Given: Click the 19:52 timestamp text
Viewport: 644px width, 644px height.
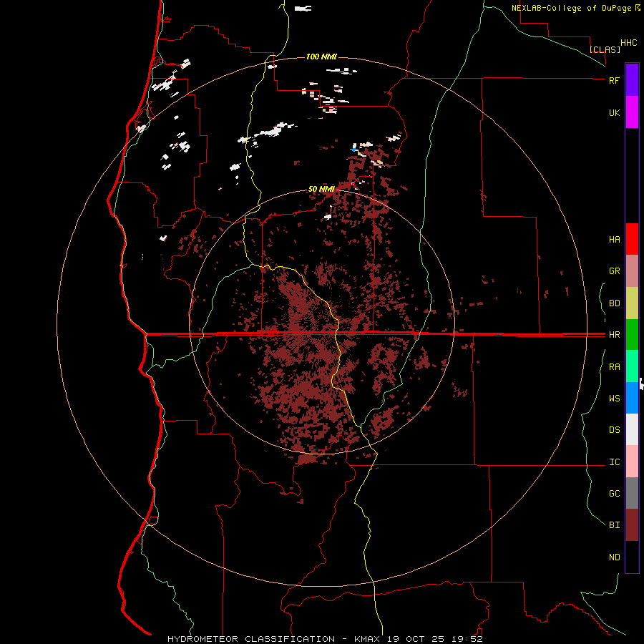Looking at the screenshot, I should (468, 639).
